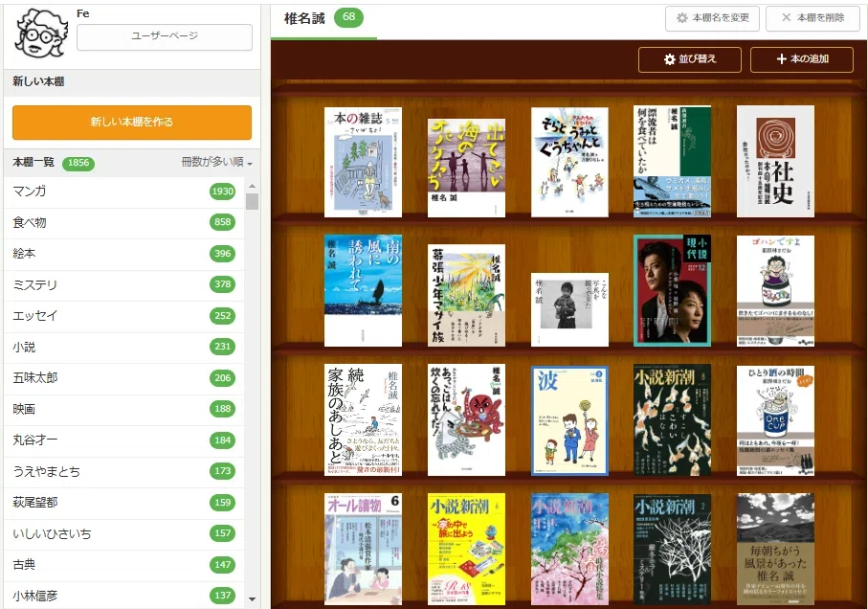Image resolution: width=868 pixels, height=609 pixels.
Task: Open 本の雑誌 magazine cover
Action: pos(363,162)
